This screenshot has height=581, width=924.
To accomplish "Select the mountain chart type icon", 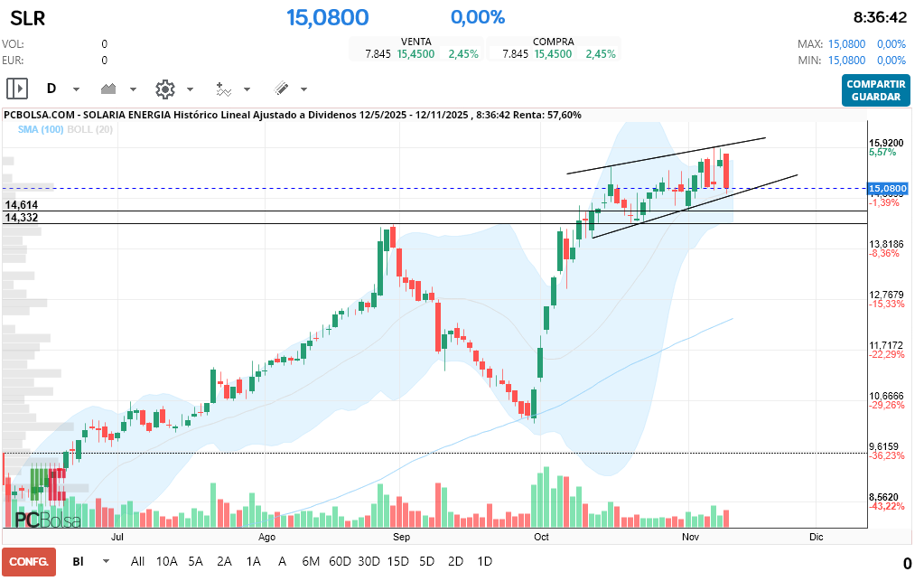I will click(110, 89).
